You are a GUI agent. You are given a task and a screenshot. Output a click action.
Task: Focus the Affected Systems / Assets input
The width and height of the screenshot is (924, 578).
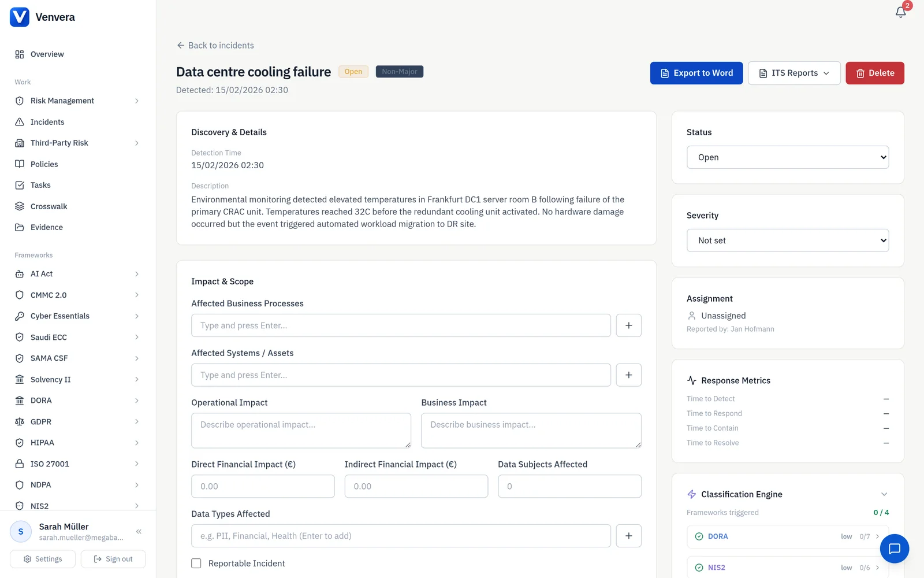pyautogui.click(x=401, y=375)
